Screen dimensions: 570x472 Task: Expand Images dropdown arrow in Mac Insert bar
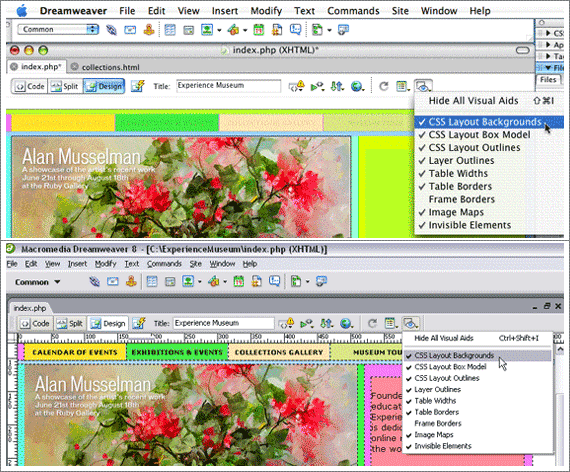219,30
